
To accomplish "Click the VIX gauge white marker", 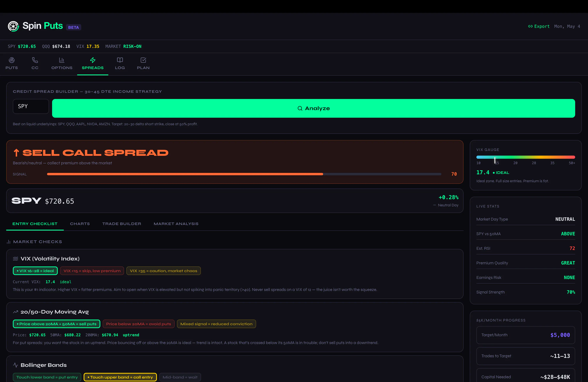I will click(x=495, y=160).
